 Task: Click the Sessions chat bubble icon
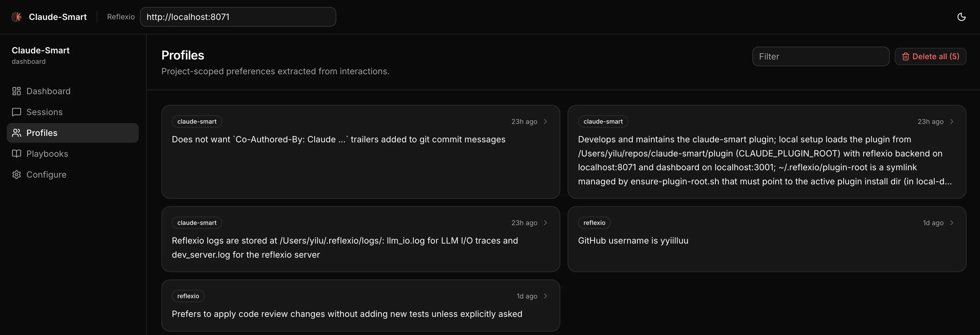pyautogui.click(x=16, y=112)
